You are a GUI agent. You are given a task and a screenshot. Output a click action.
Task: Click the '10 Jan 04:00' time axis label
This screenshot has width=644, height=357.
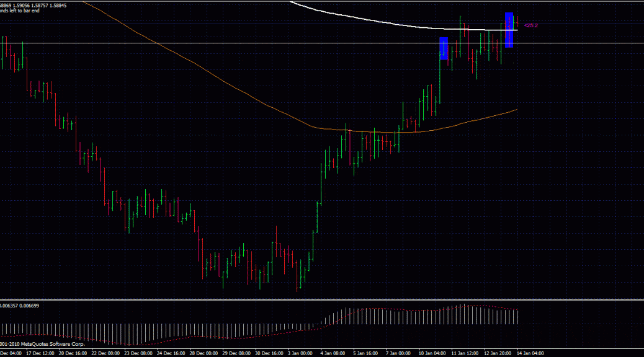pos(432,353)
